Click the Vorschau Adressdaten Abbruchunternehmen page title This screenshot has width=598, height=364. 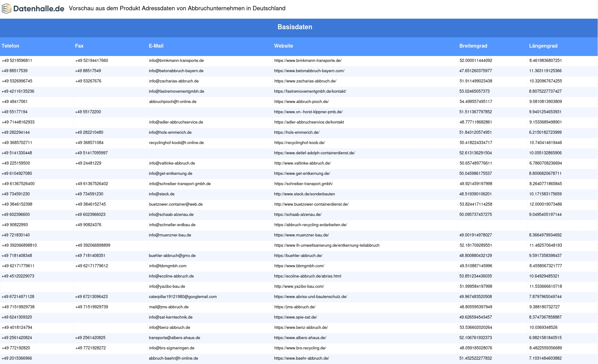pos(177,8)
